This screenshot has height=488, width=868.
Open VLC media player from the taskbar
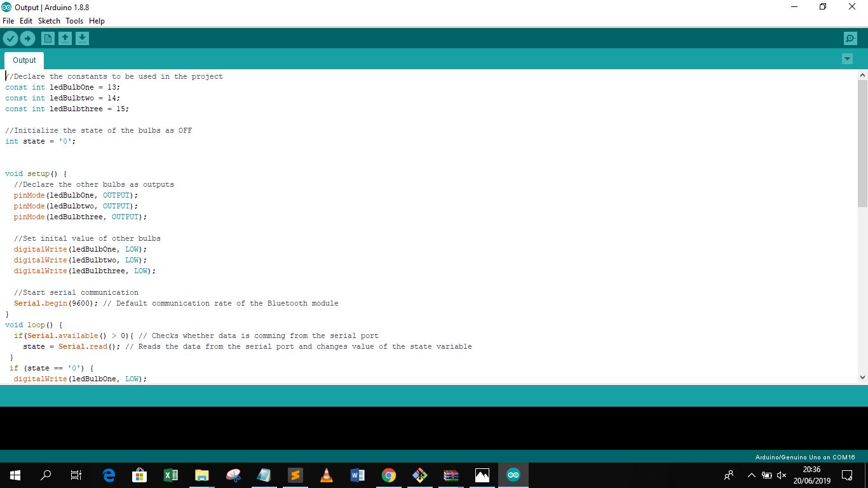coord(326,475)
